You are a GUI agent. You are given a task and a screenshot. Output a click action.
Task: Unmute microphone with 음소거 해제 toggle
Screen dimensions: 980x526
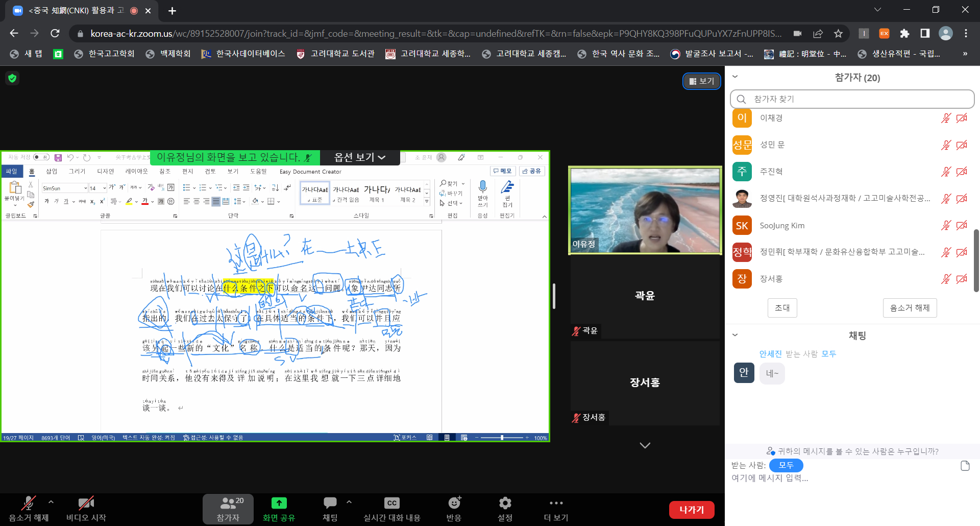pos(29,504)
